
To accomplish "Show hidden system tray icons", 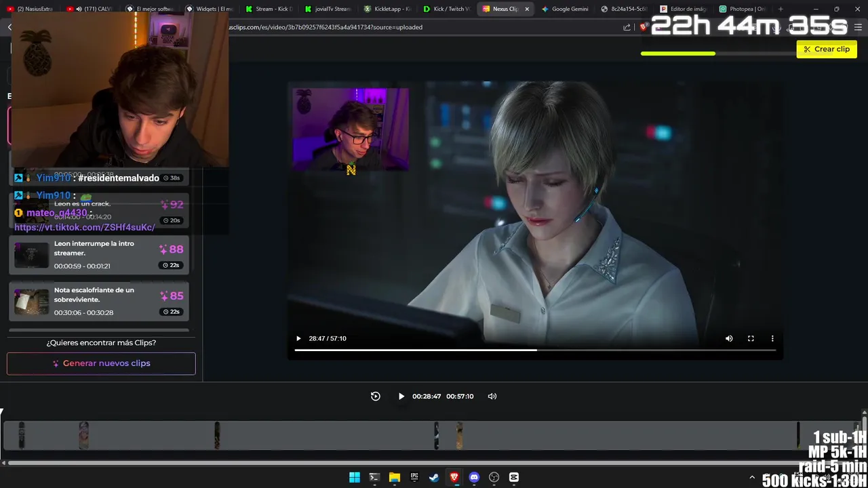I will coord(751,477).
